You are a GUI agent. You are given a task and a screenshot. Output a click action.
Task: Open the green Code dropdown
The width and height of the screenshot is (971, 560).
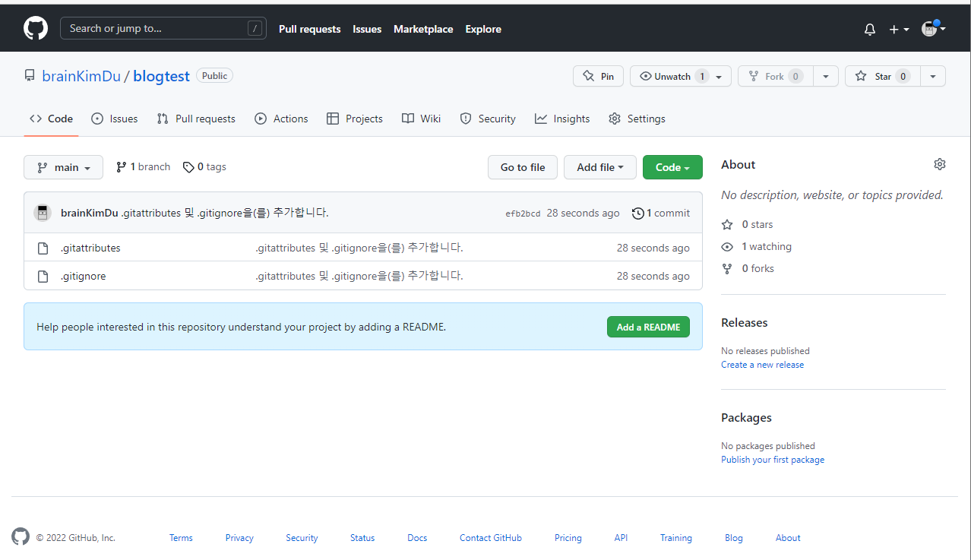click(672, 167)
